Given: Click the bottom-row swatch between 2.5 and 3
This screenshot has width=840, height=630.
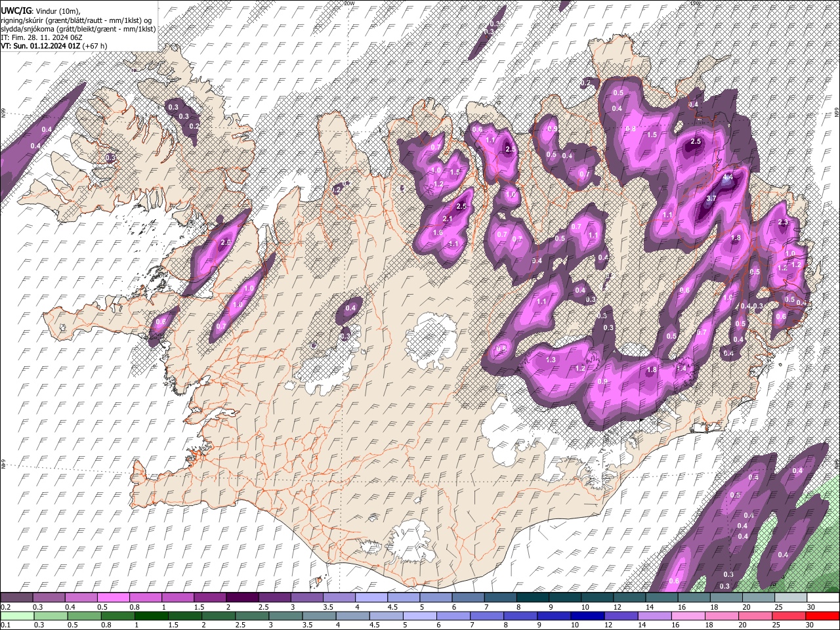Looking at the screenshot, I should (251, 616).
